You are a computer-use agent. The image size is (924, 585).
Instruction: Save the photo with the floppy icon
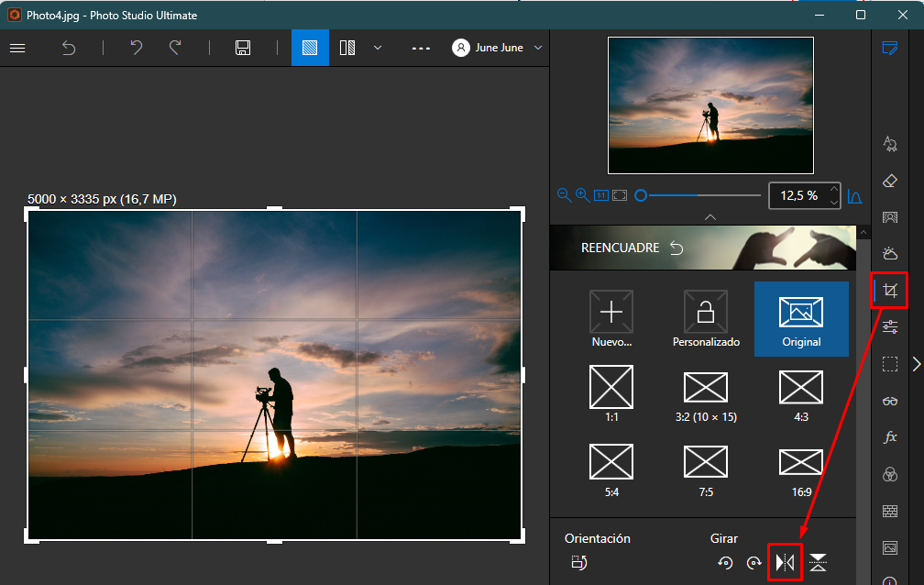(x=243, y=48)
